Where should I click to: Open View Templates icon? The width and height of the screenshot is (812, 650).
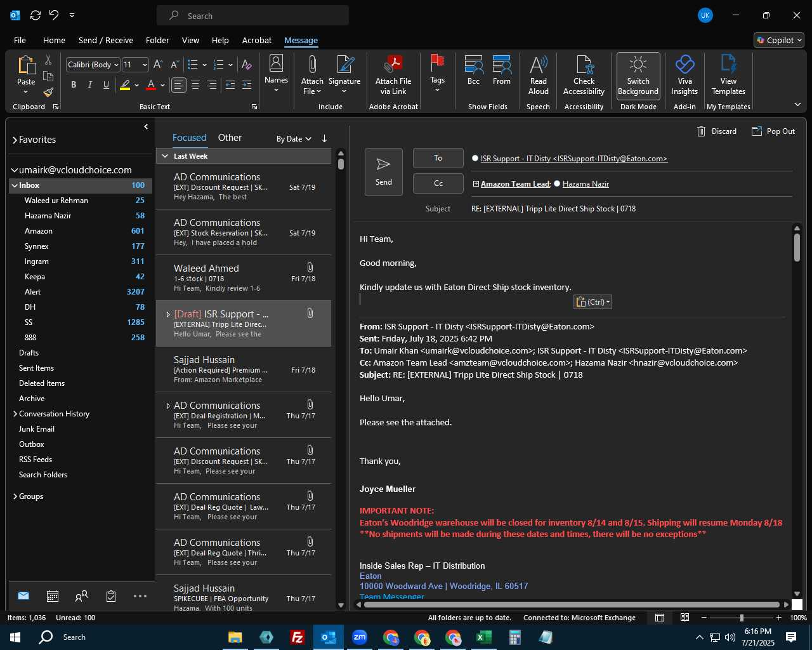tap(728, 64)
